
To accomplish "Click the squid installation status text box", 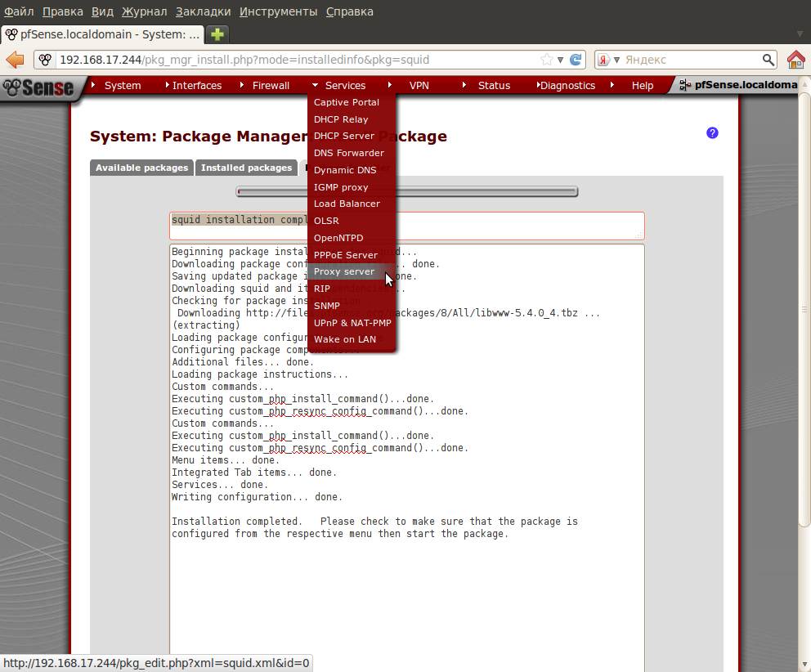I will pos(407,226).
